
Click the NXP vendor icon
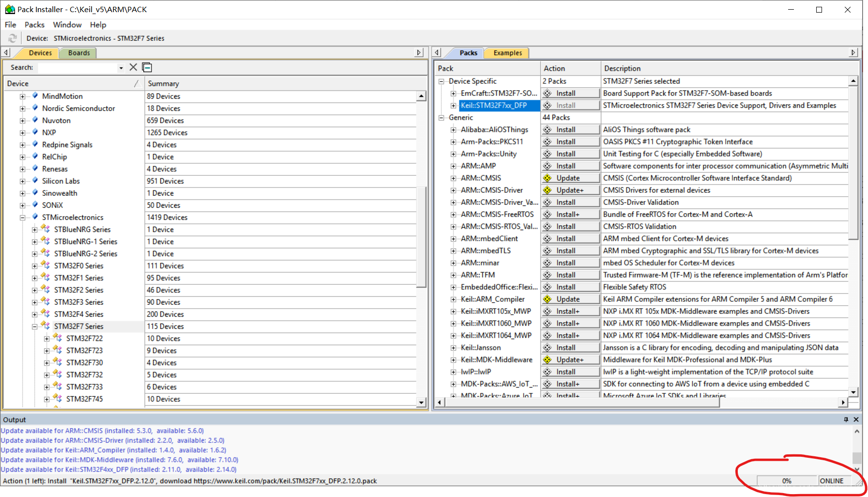coord(35,132)
